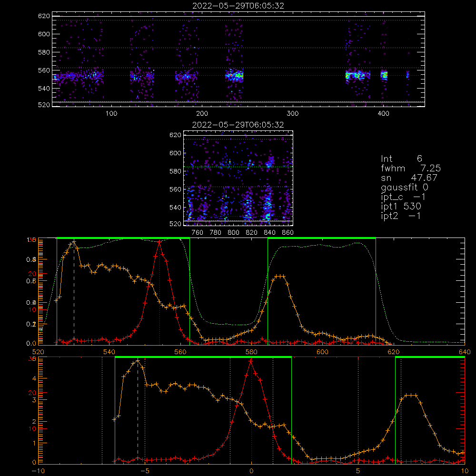Click bright emission blob near x=400 in top image
Image resolution: width=476 pixels, height=476 pixels.
pyautogui.click(x=384, y=75)
